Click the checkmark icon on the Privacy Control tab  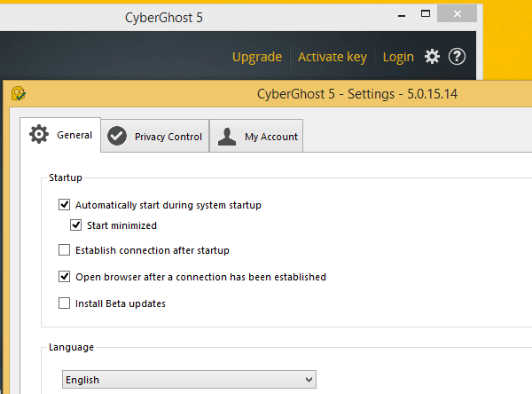117,136
